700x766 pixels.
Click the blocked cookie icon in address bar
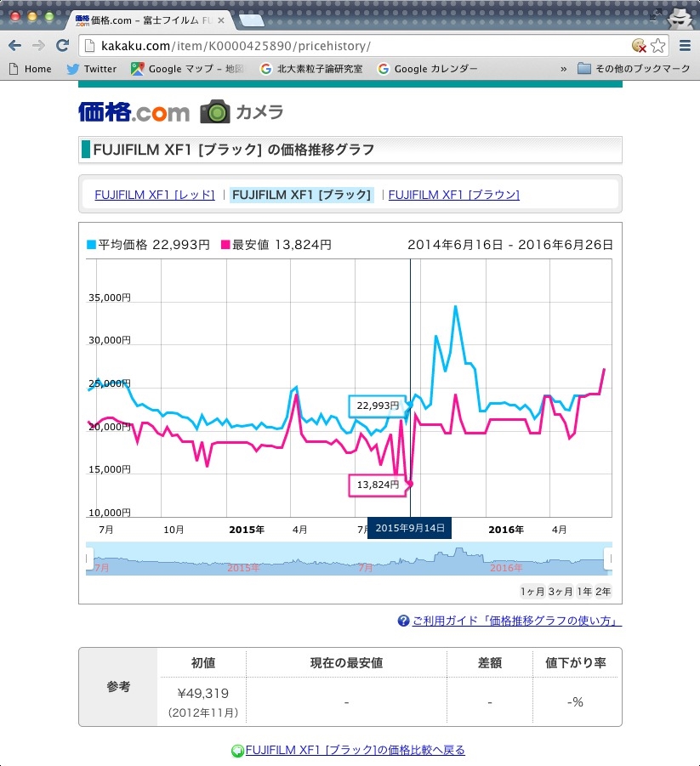point(639,45)
